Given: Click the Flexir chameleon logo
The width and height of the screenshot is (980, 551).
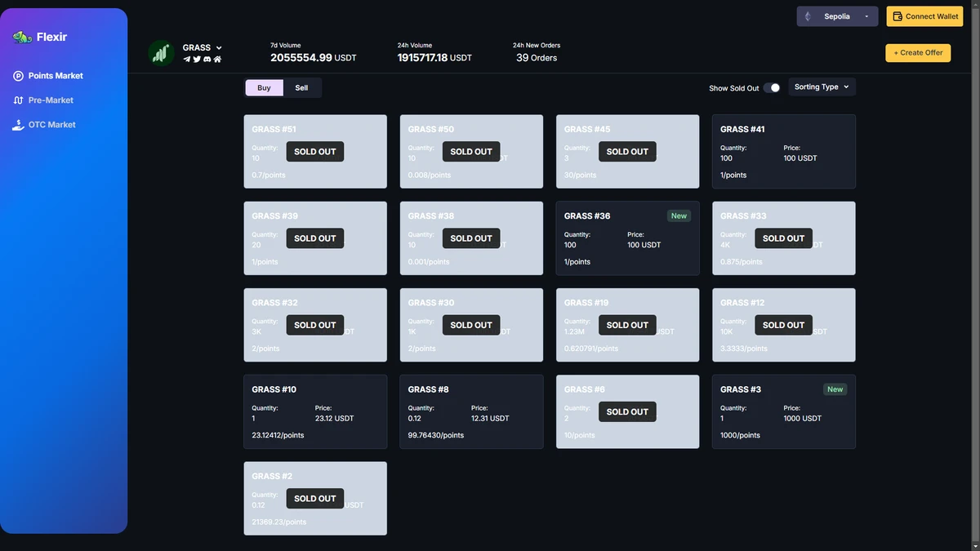Looking at the screenshot, I should [x=22, y=37].
